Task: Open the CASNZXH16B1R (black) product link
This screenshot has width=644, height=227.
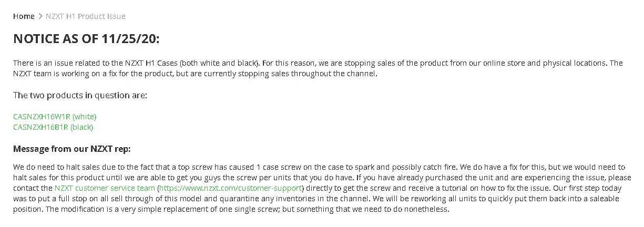Action: coord(53,127)
